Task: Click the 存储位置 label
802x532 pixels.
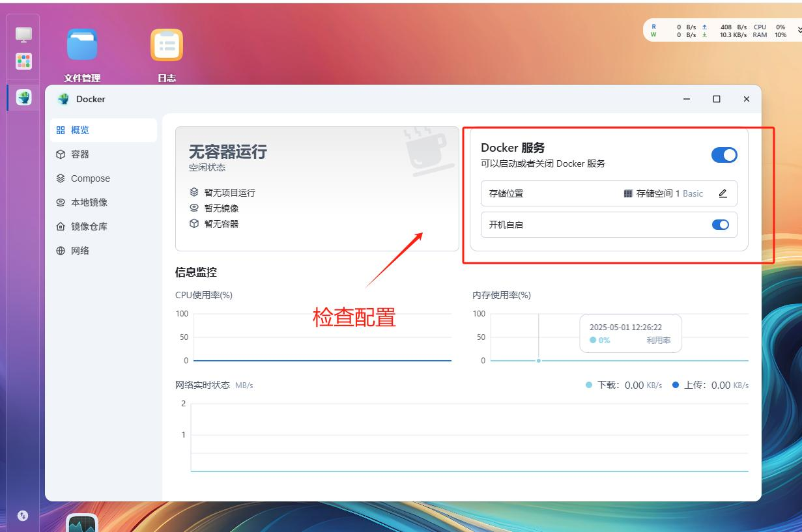Action: (x=506, y=193)
